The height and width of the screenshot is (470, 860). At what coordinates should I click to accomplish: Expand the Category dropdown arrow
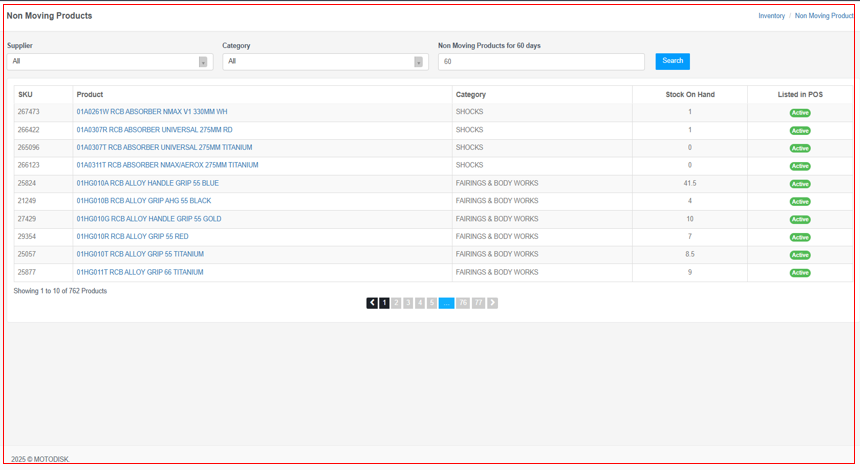click(x=418, y=62)
